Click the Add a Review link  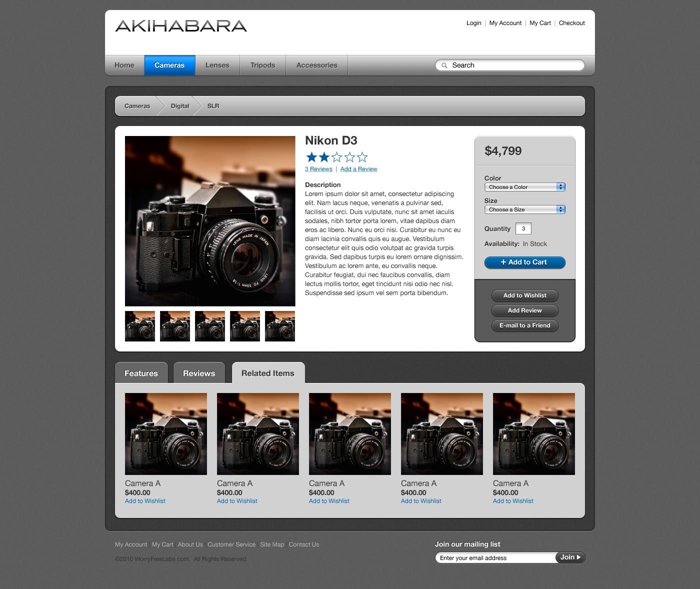[358, 169]
